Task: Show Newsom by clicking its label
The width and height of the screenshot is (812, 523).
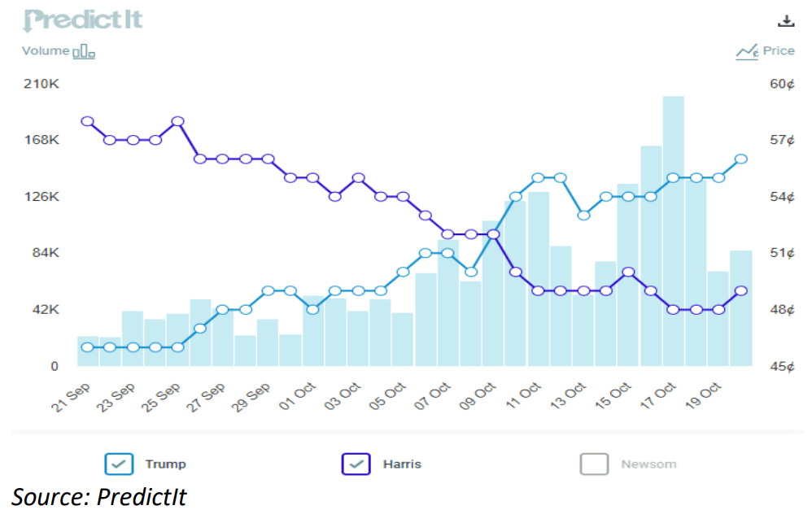Action: point(648,464)
